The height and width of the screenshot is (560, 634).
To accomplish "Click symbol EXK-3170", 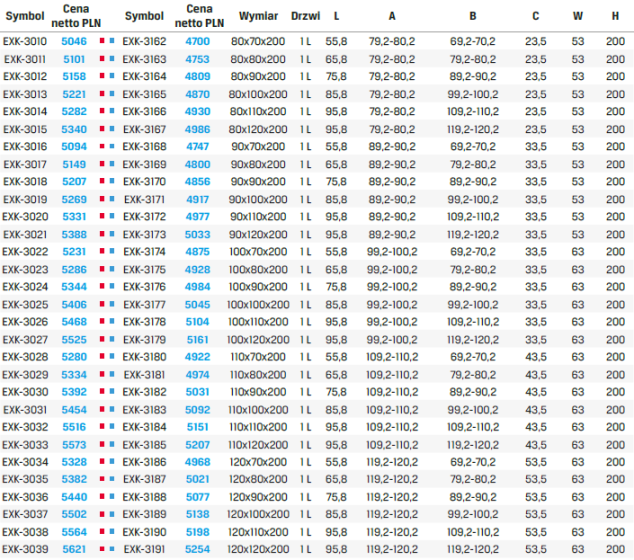I will [144, 182].
